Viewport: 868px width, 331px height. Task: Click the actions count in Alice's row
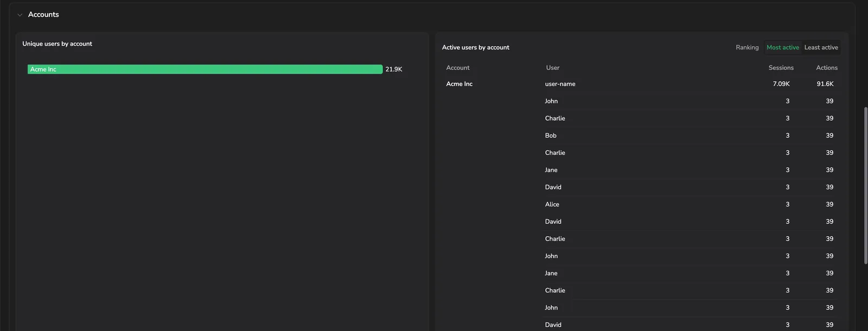(x=829, y=204)
